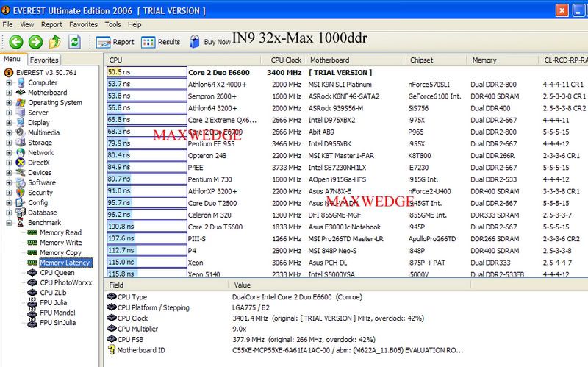Screen dimensions: 588x367
Task: Select the Motherboard icon in tree
Action: click(x=21, y=93)
